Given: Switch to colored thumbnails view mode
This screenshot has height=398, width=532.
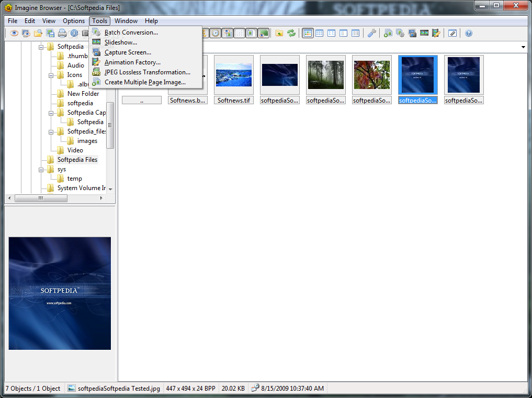Looking at the screenshot, I should [x=308, y=34].
